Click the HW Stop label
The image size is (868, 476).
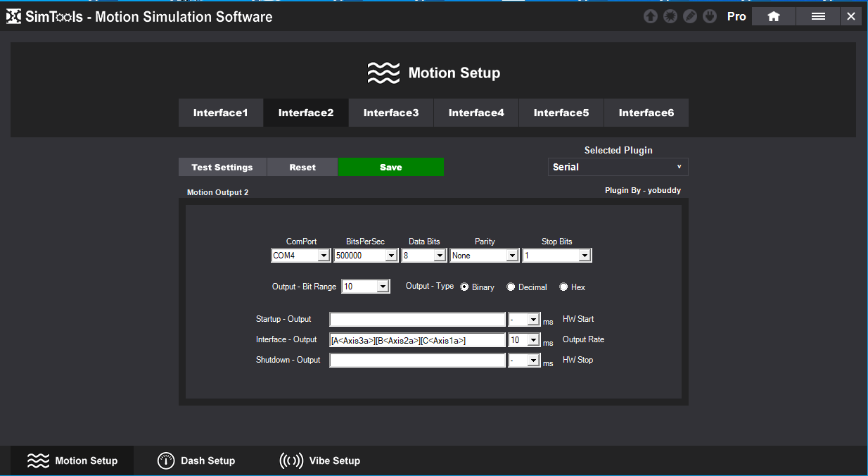pos(577,360)
